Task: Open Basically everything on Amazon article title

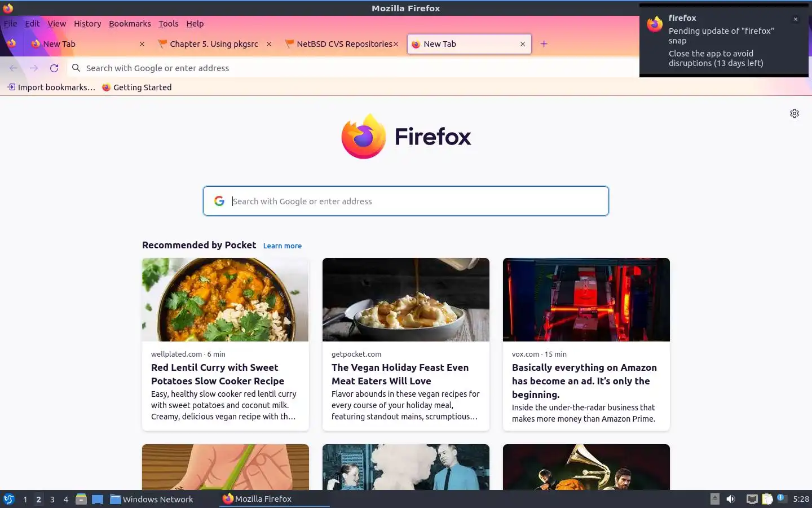Action: pos(584,381)
